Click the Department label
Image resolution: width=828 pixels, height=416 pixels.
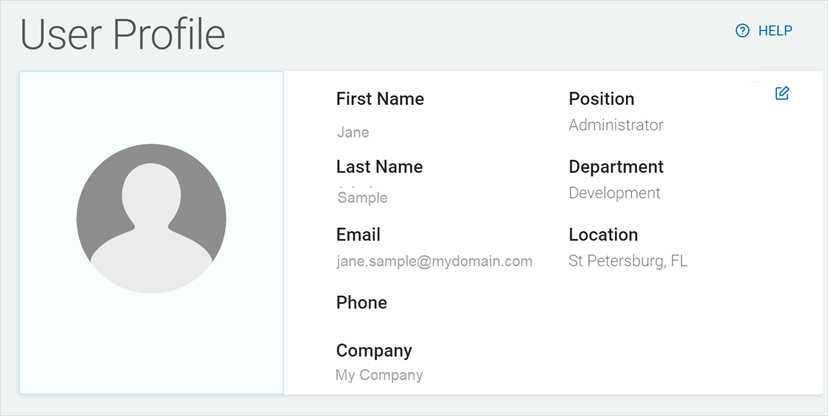pyautogui.click(x=616, y=167)
